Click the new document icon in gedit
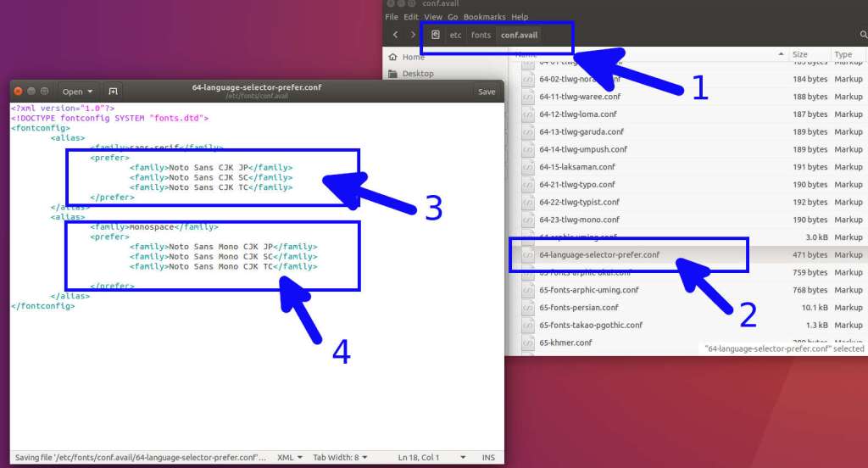 [x=113, y=92]
